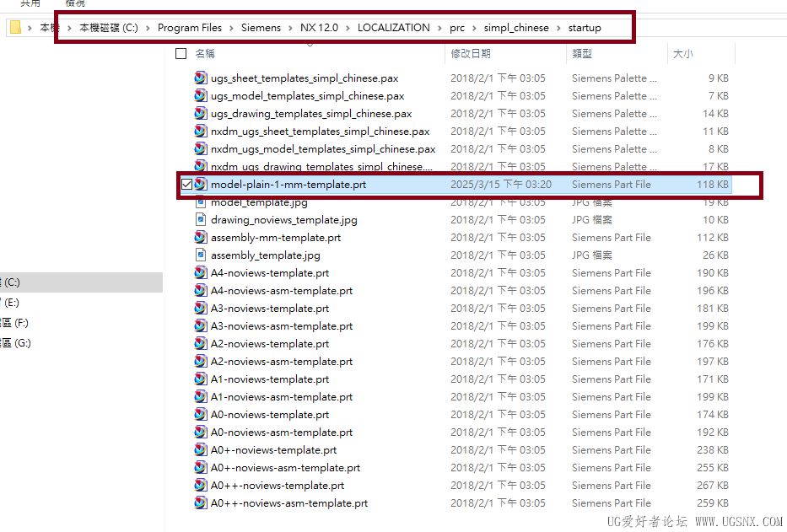
Task: Click the model-plain-1-mm-template.prt file icon
Action: click(x=200, y=184)
